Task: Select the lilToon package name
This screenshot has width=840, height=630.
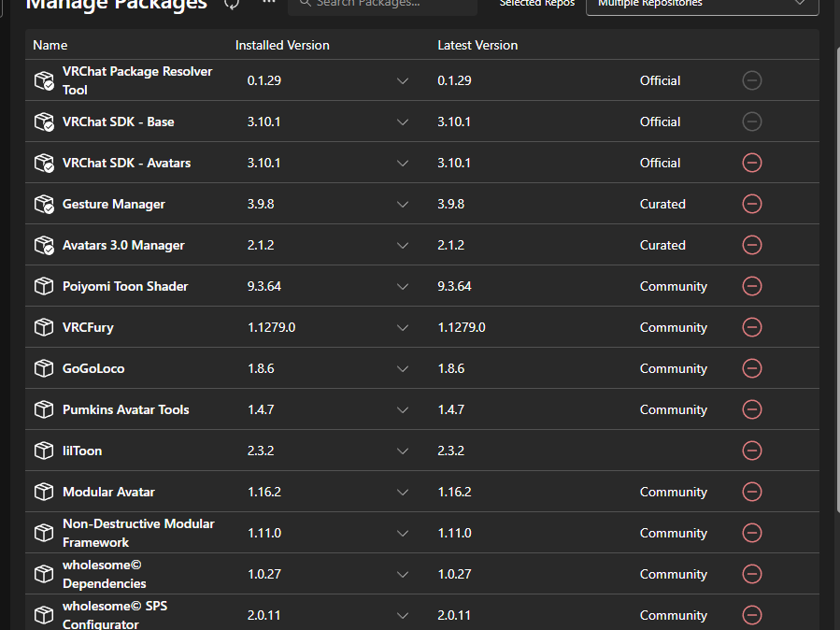Action: tap(82, 451)
